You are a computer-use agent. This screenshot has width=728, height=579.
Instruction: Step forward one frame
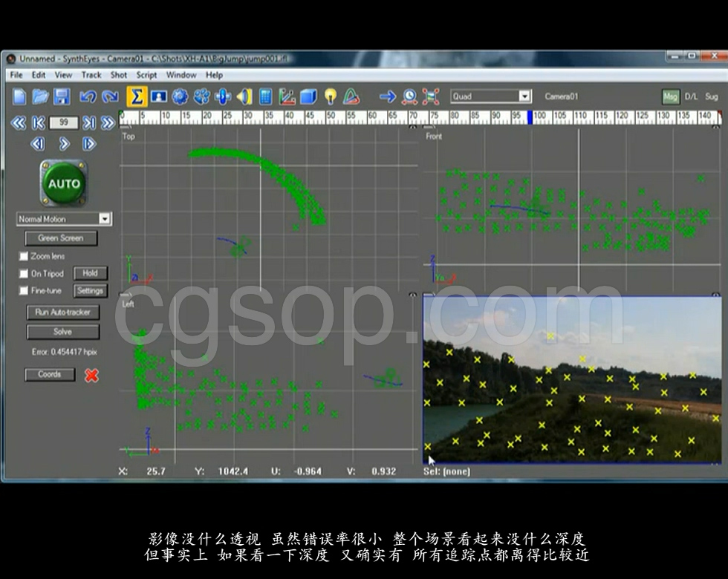pyautogui.click(x=89, y=144)
